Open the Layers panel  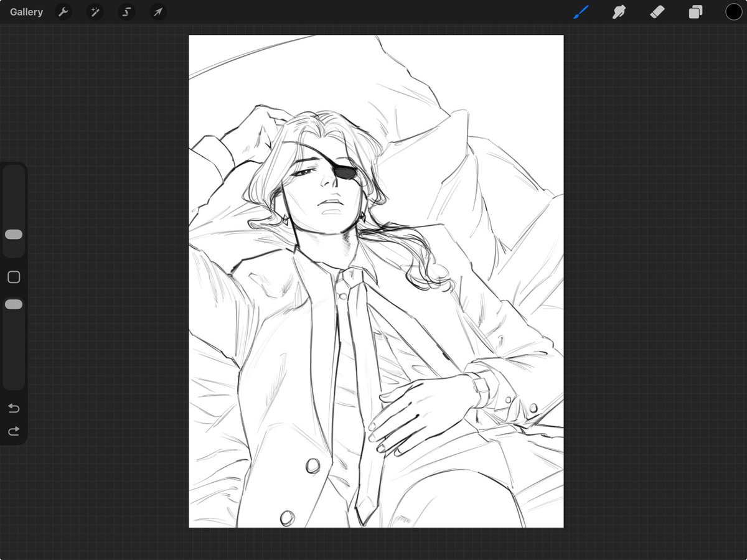(x=695, y=12)
